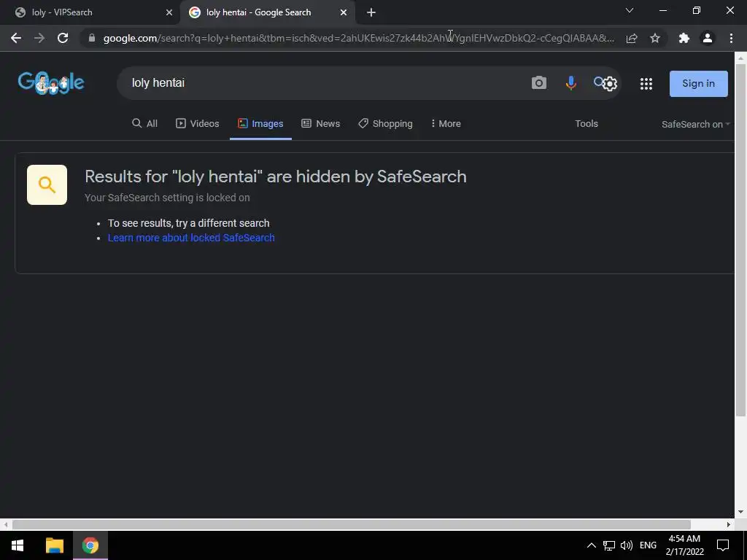Viewport: 747px width, 560px height.
Task: Click inside the Google search box
Action: [x=324, y=83]
